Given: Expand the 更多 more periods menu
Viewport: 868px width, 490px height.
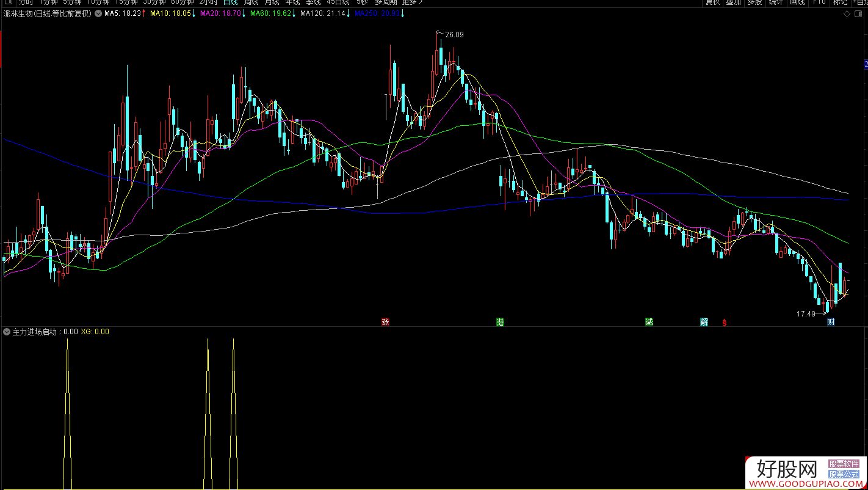Looking at the screenshot, I should tap(412, 2).
